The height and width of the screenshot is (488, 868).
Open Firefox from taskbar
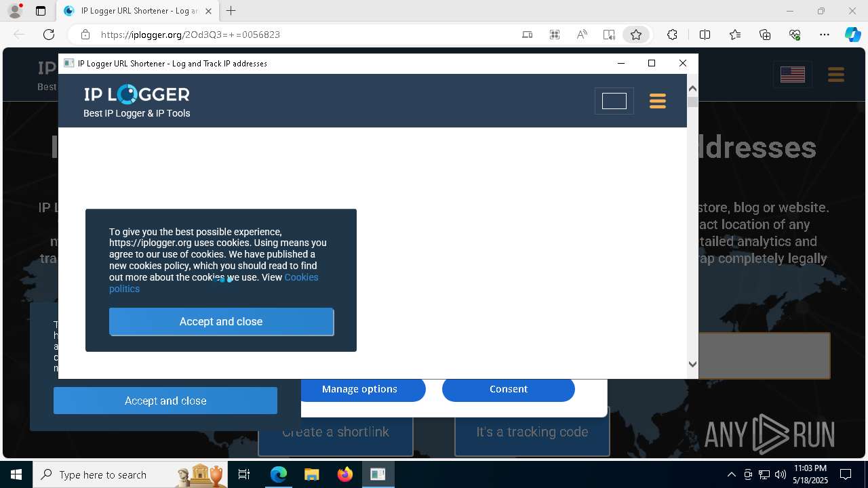coord(344,474)
